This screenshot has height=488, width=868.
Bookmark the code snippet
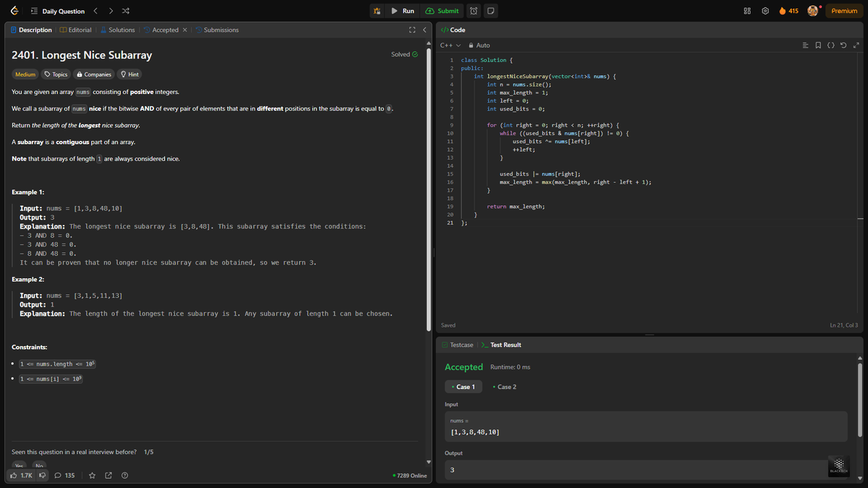pos(818,45)
